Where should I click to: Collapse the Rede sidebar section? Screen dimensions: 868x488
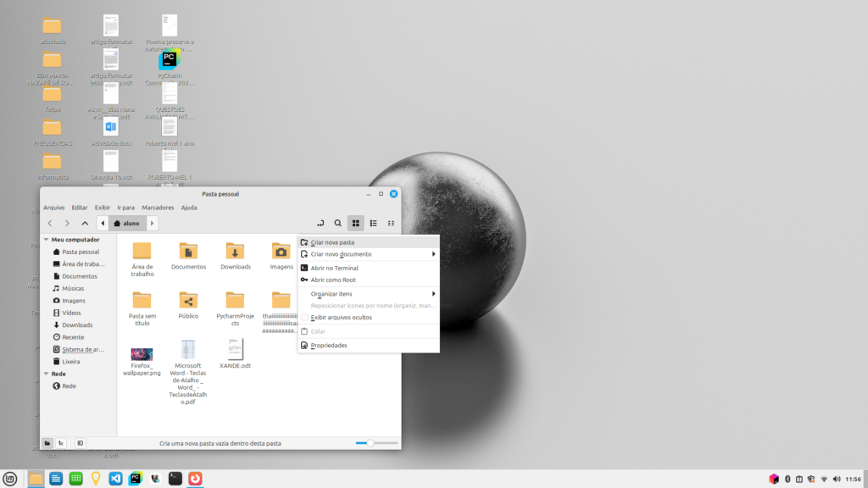(x=47, y=374)
